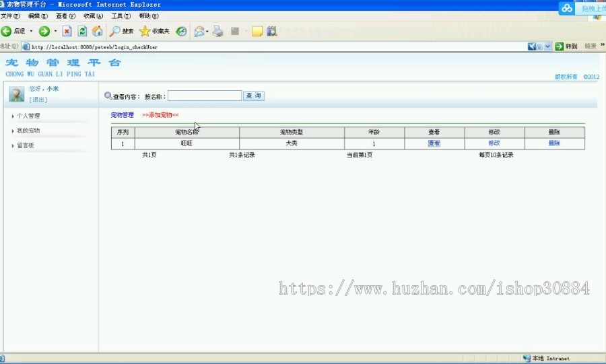
Task: Click the 版权所有 ©2012 text
Action: pos(577,77)
